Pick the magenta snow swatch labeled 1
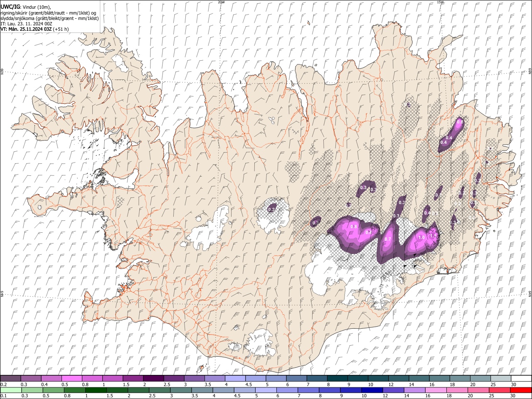The image size is (532, 399). click(x=113, y=379)
